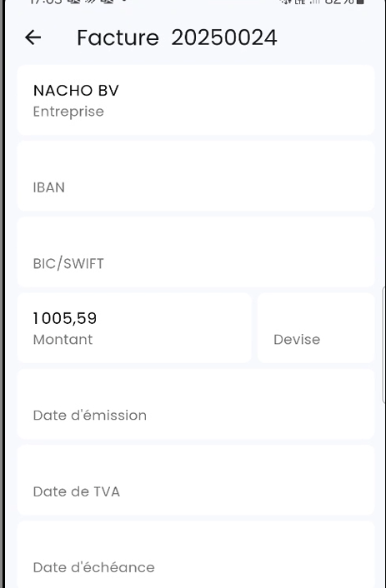
Task: Tap the IBAN label text
Action: coord(49,187)
